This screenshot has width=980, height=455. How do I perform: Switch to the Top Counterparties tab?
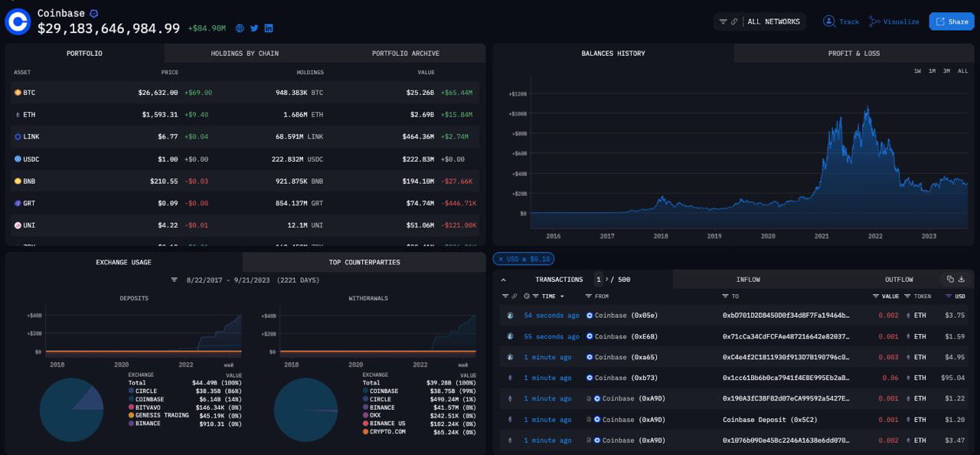coord(364,262)
